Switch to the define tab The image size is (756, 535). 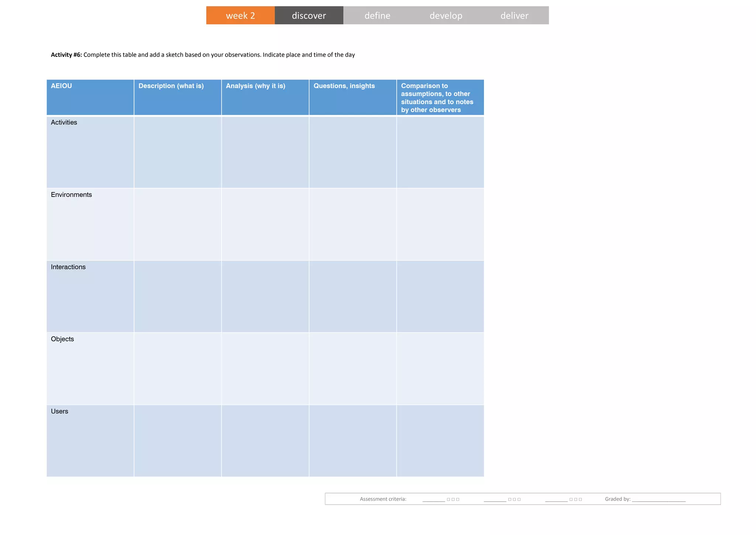pyautogui.click(x=377, y=15)
